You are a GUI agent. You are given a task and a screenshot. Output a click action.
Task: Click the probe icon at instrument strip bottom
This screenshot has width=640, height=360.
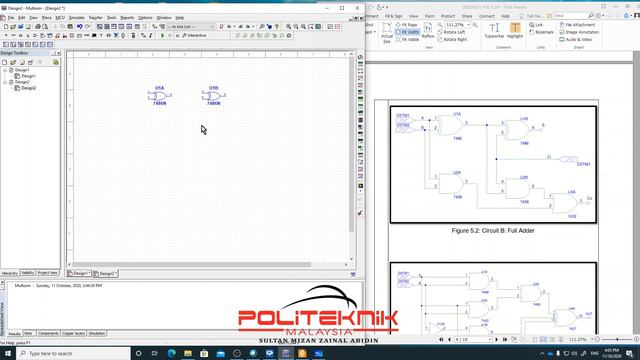coord(360,213)
